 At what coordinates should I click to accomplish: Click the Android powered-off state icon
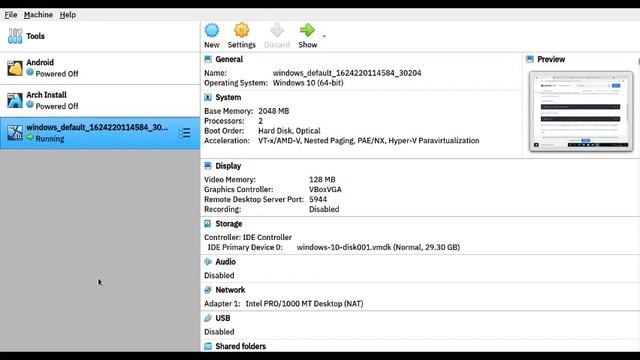pos(30,72)
